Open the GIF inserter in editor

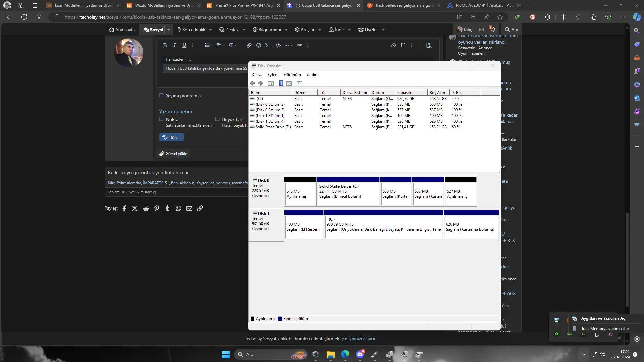(x=300, y=45)
